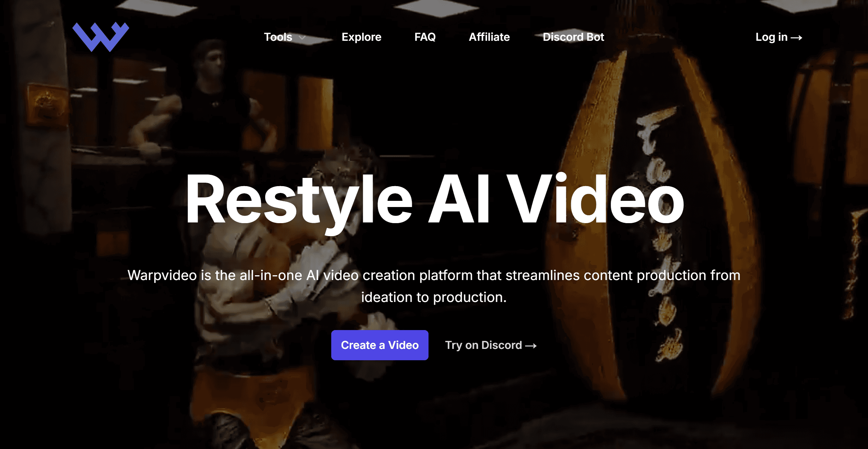The height and width of the screenshot is (449, 868).
Task: Click the Restyle AI Video headline
Action: 434,201
